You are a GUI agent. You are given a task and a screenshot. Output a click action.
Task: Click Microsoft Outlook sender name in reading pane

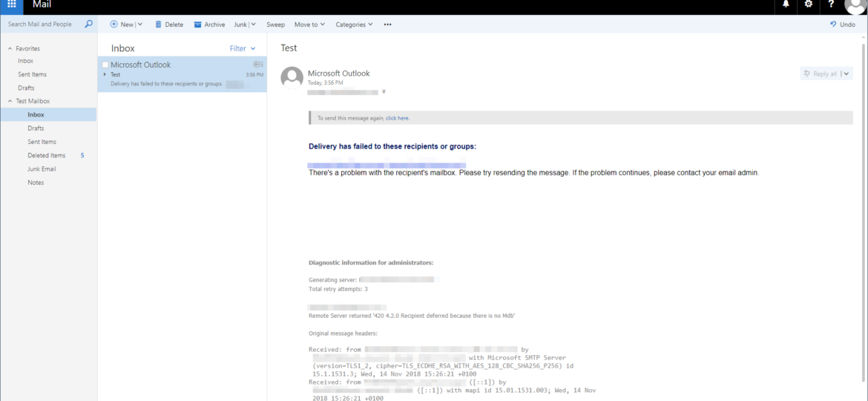click(339, 73)
